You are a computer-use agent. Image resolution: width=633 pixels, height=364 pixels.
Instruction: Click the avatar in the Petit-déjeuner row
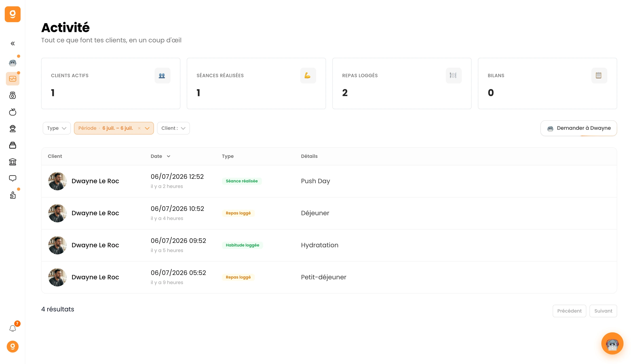(57, 277)
